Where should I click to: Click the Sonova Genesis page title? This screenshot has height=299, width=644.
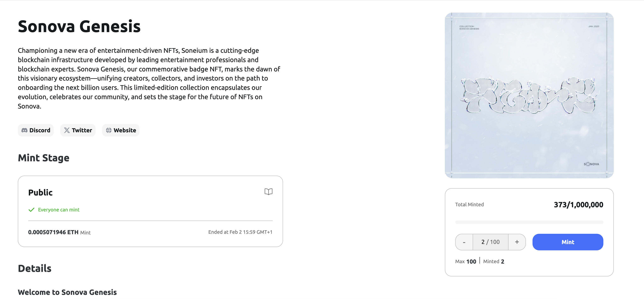pyautogui.click(x=79, y=26)
